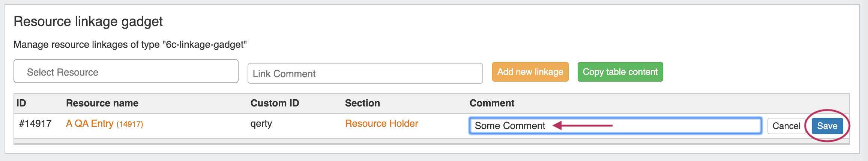868x161 pixels.
Task: Cancel editing the comment
Action: [x=786, y=126]
